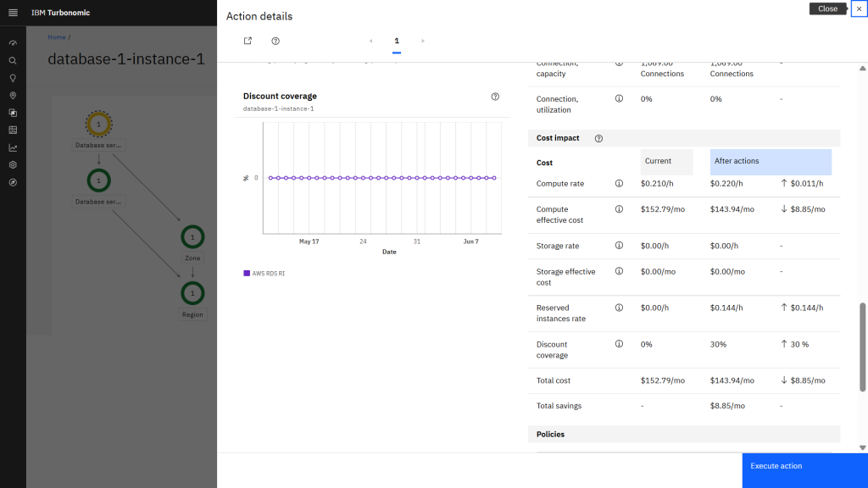868x488 pixels.
Task: Click the May 17 date axis label
Action: [x=309, y=241]
